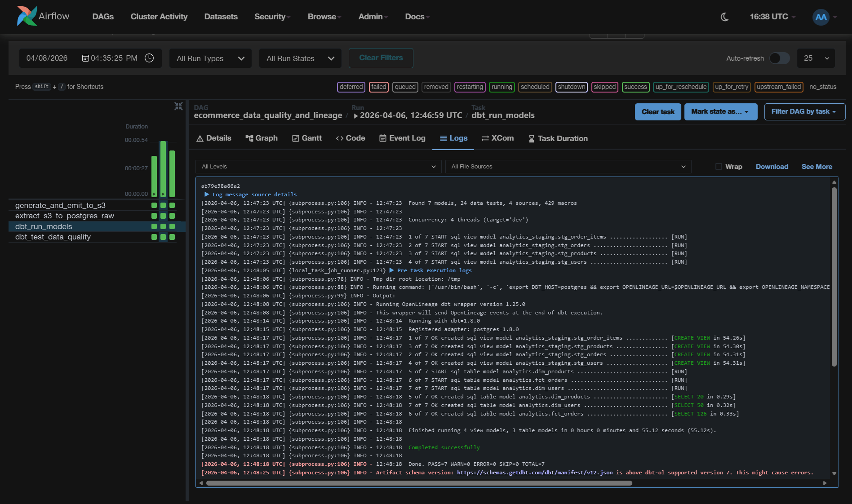Click the horizontal log scrollbar
852x504 pixels.
419,483
